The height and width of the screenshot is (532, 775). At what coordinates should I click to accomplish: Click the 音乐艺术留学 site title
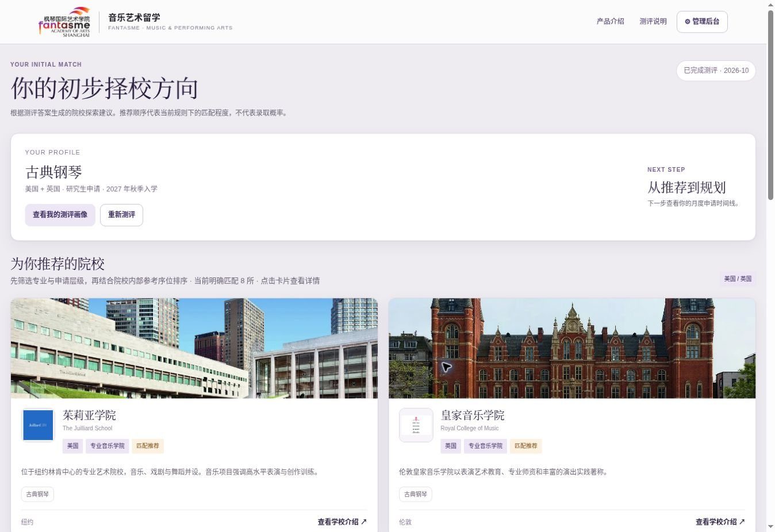point(134,18)
